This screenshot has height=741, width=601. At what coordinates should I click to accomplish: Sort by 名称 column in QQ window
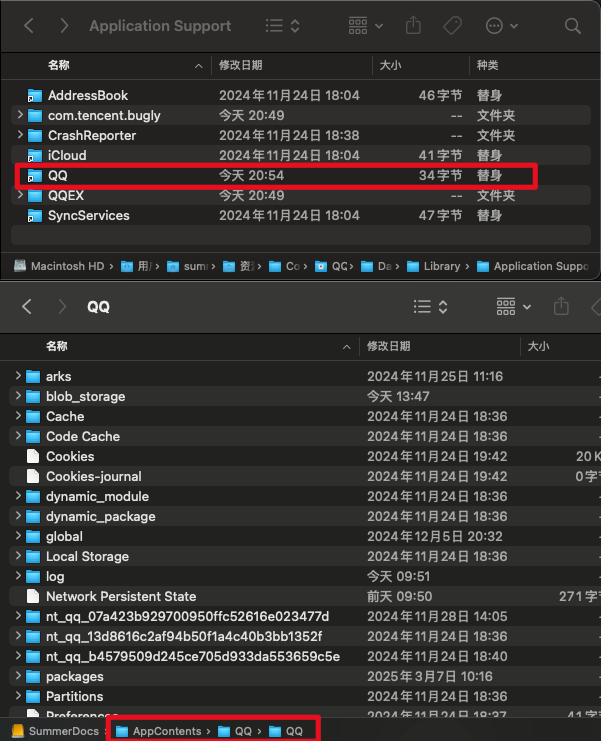(x=58, y=346)
